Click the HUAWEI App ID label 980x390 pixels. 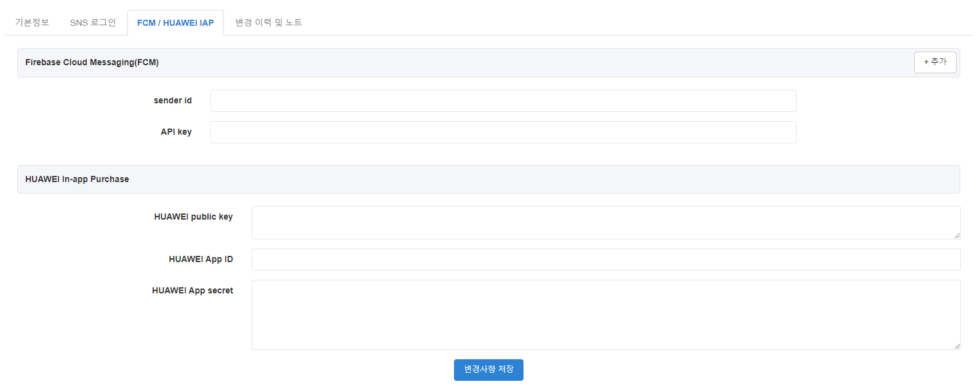click(201, 259)
